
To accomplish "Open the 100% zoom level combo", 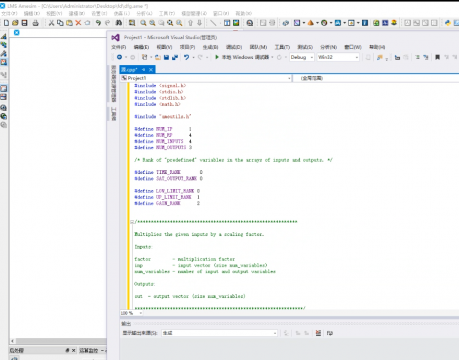I will coord(132,313).
